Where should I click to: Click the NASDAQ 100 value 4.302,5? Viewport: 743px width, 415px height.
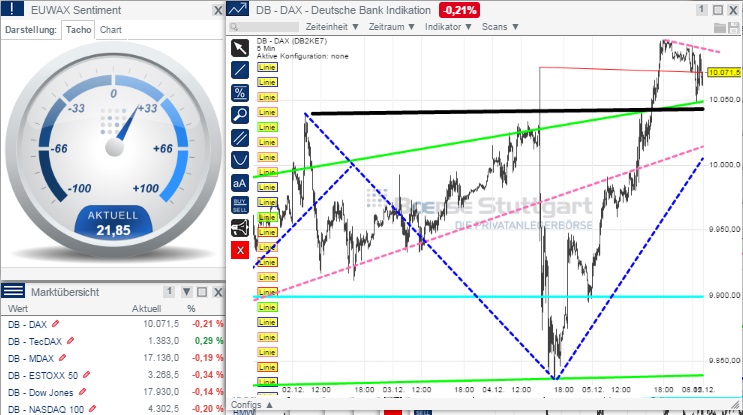click(163, 409)
